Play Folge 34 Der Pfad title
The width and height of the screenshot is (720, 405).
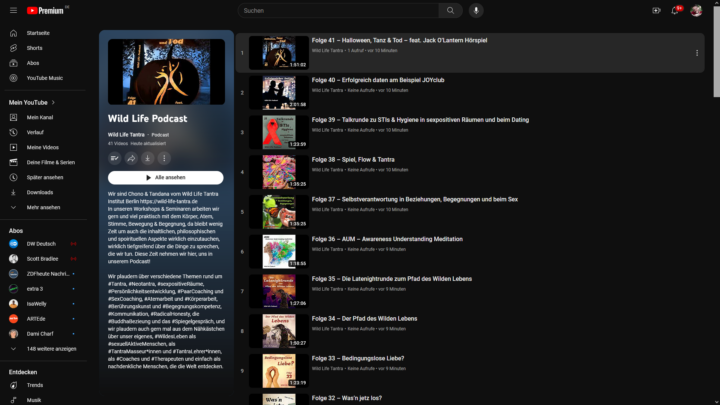[x=365, y=319]
